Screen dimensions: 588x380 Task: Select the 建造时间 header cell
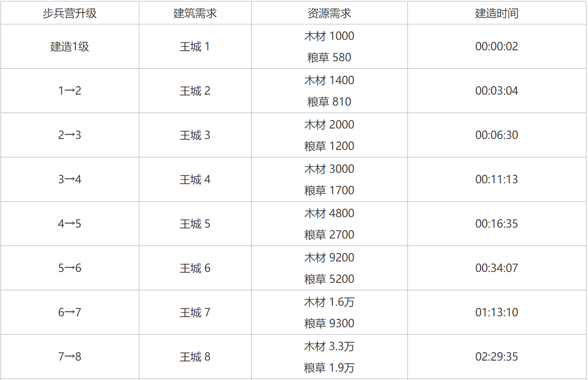coord(496,13)
